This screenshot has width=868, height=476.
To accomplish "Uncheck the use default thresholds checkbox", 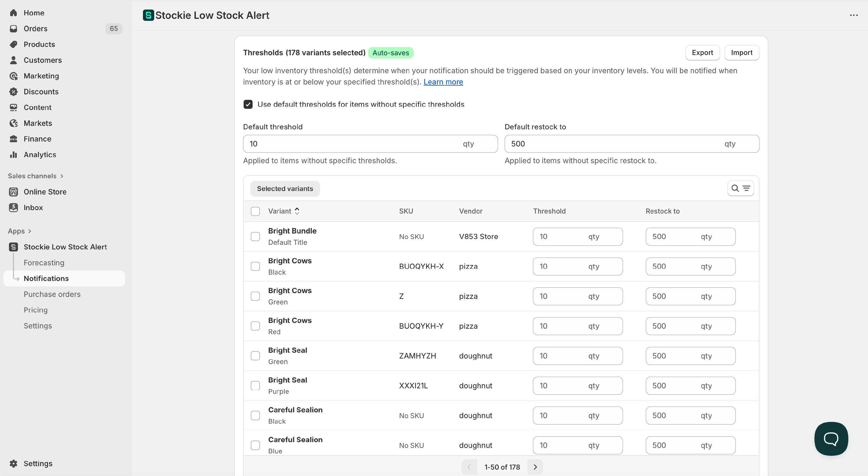I will (x=248, y=104).
